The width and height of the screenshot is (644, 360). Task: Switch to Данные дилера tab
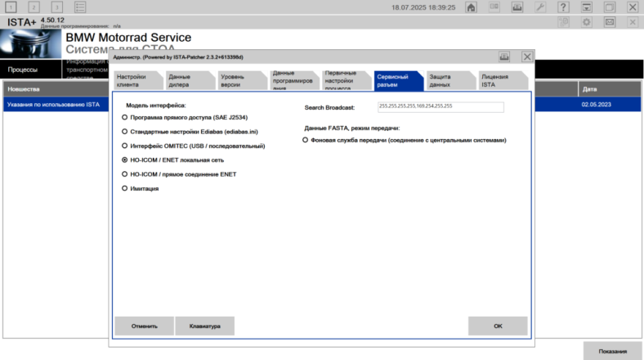190,80
